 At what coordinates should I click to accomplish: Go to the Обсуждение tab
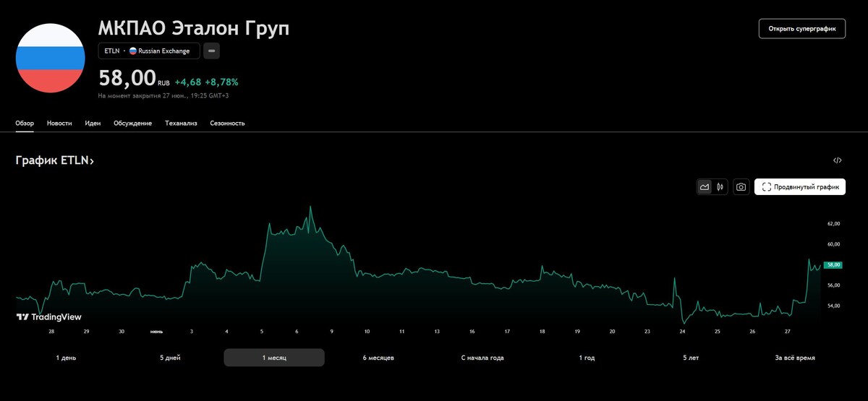(133, 124)
